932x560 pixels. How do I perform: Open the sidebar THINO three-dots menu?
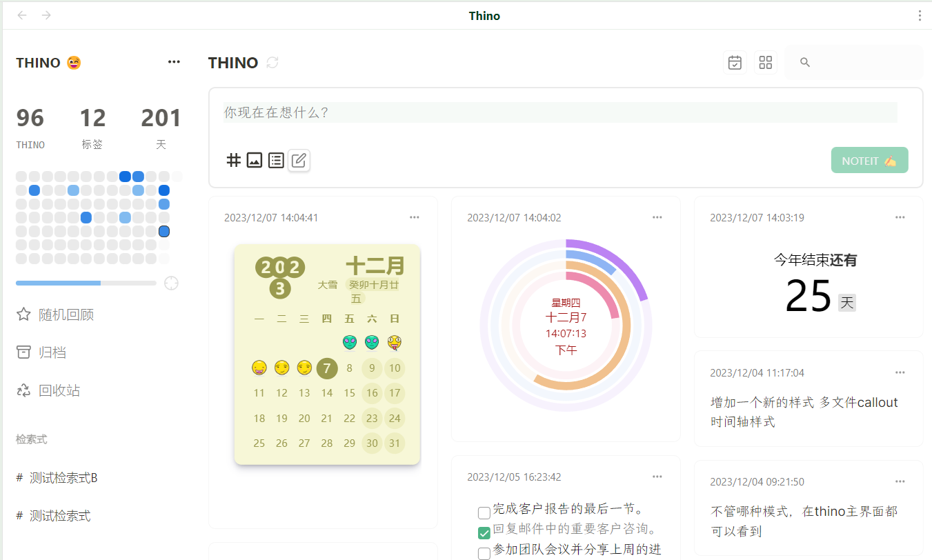174,62
